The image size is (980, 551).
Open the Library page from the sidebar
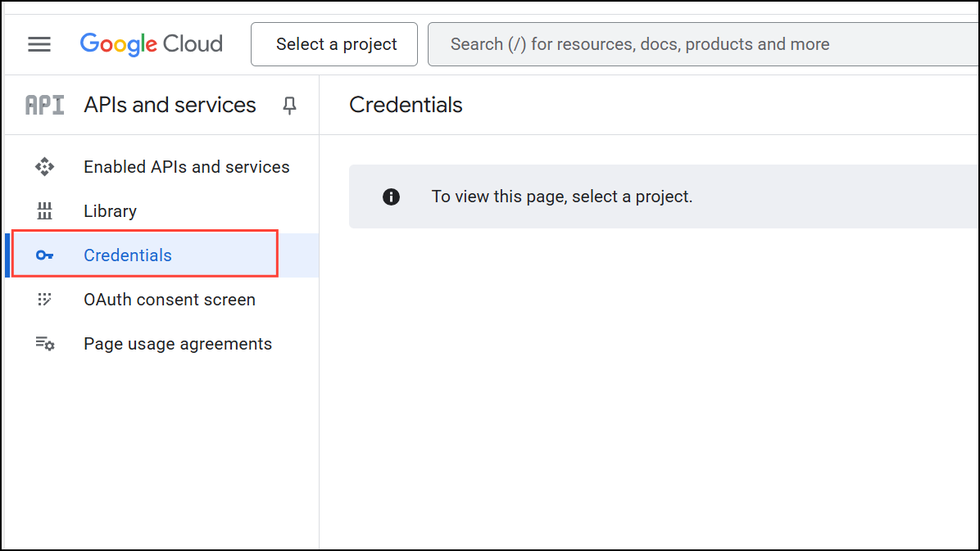click(110, 210)
